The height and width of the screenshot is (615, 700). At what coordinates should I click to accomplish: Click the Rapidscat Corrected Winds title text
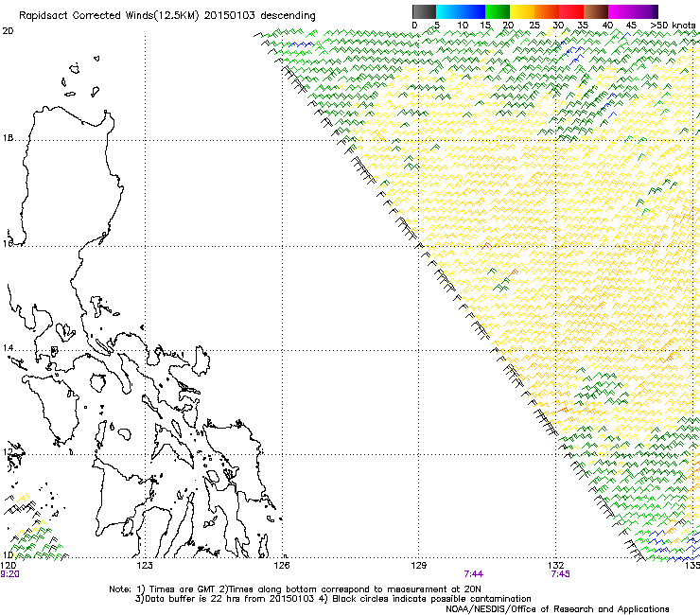pyautogui.click(x=167, y=15)
